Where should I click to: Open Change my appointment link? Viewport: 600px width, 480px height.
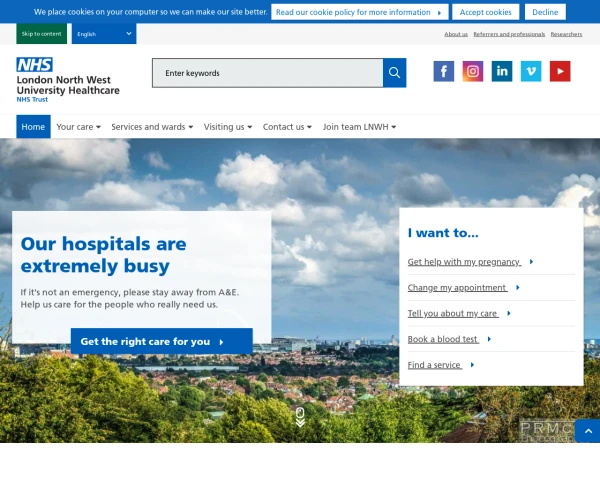click(457, 287)
